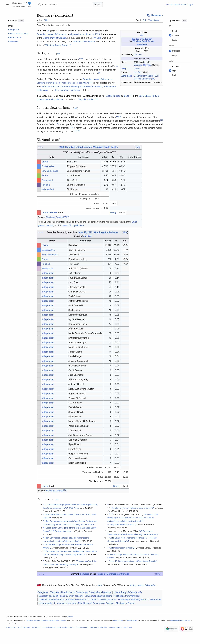Viewport: 200px width, 644px height.
Task: Click the Manitoba flag stub icon
Action: tap(39, 585)
